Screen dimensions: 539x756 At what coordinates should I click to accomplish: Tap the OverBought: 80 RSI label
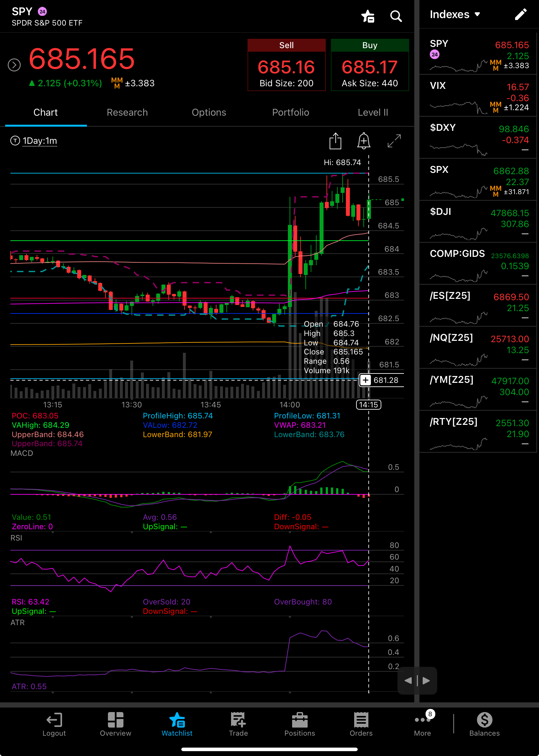(x=303, y=602)
